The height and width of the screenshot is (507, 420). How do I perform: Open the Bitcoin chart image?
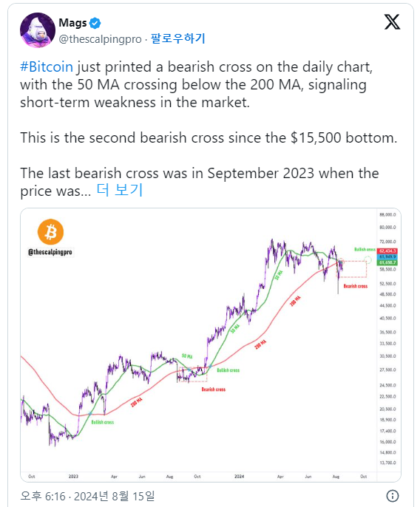tap(211, 345)
